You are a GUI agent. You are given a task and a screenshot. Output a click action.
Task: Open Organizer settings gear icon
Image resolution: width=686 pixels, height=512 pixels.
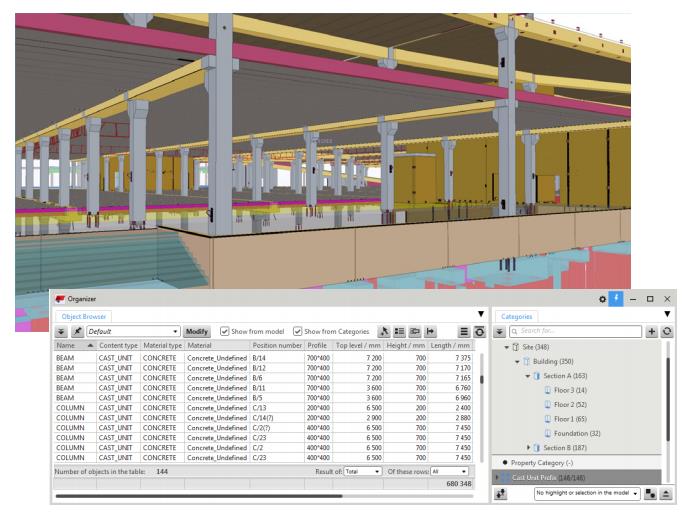click(x=602, y=299)
